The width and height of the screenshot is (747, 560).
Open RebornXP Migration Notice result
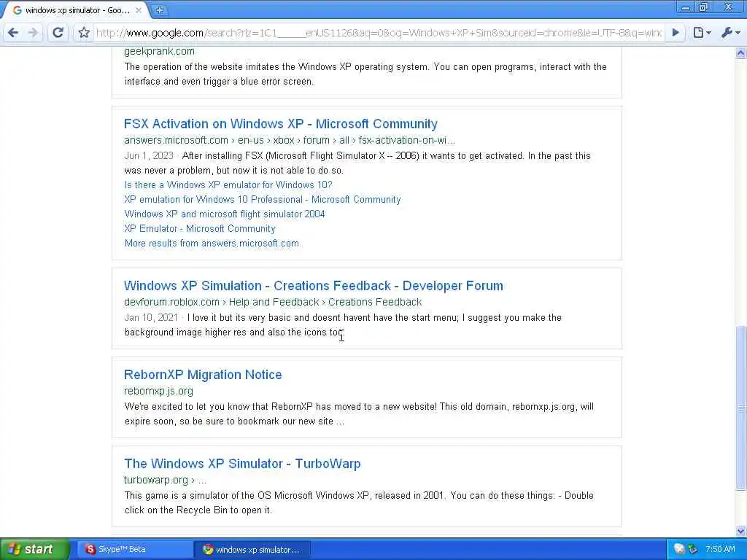[203, 375]
